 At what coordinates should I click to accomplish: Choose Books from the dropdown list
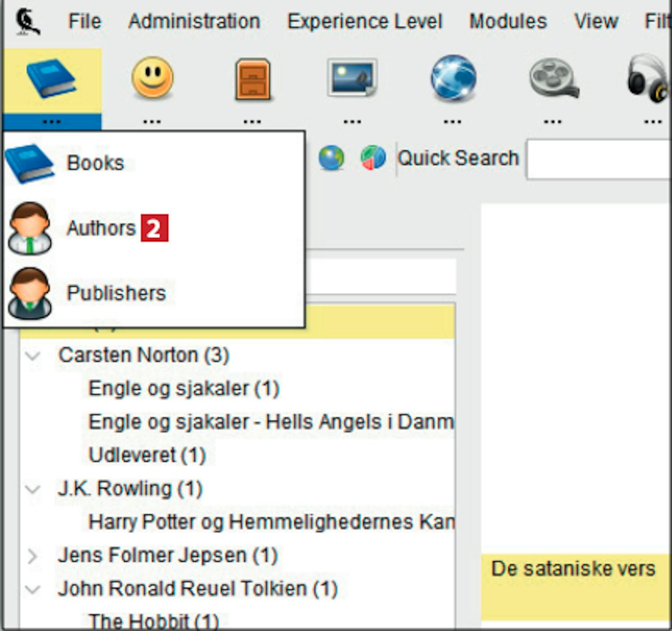click(x=154, y=163)
